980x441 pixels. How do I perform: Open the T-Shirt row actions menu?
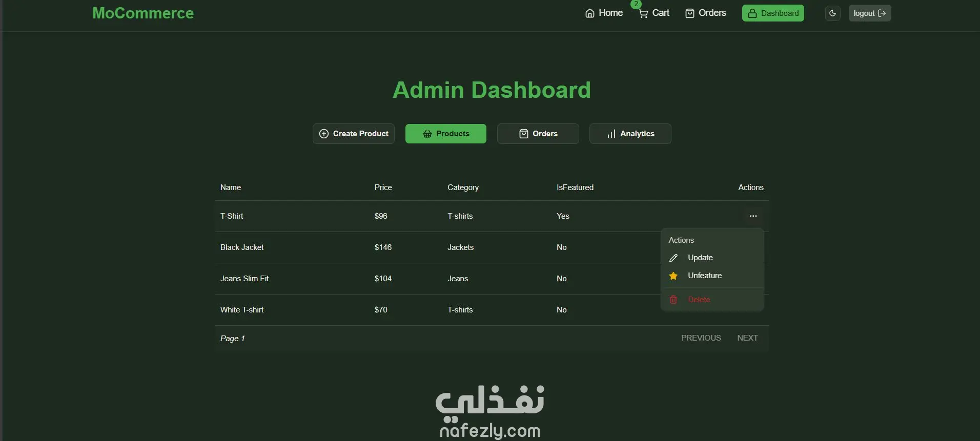[753, 216]
